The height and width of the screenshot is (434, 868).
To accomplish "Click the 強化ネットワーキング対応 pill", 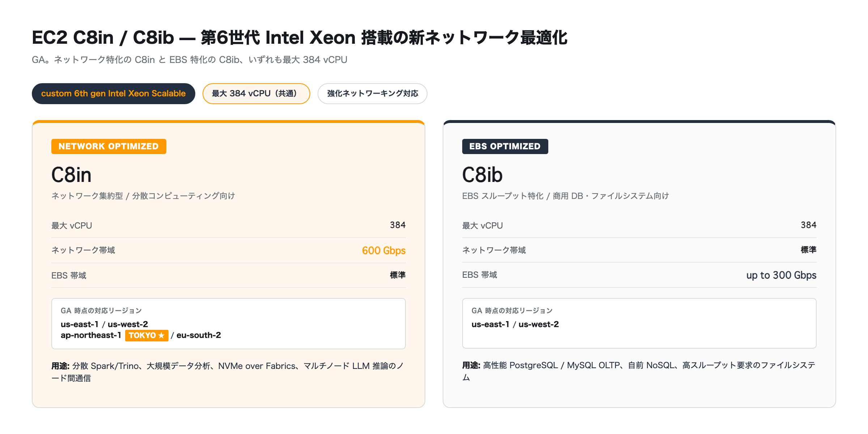I will [x=373, y=94].
